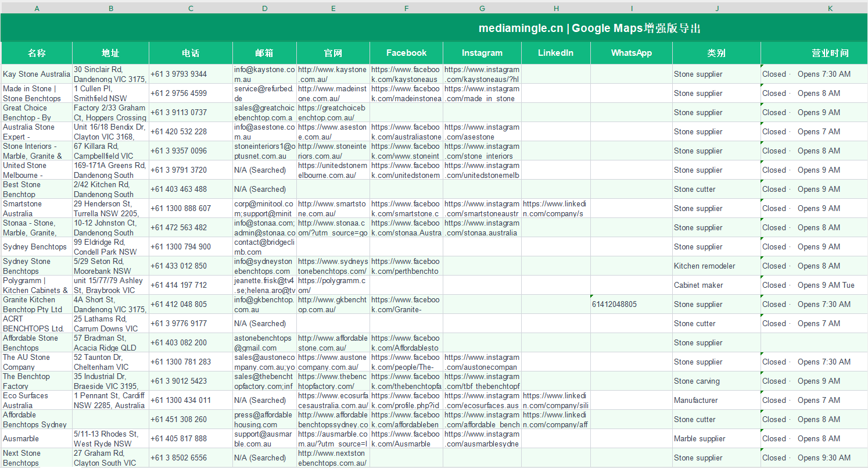
Task: Select column A header
Action: click(37, 8)
